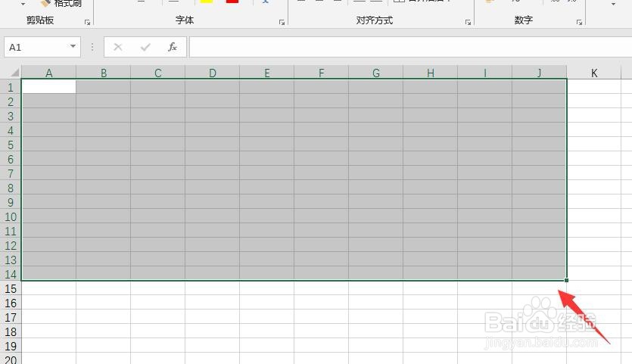Select row 13 header
The width and height of the screenshot is (632, 364).
(11, 260)
